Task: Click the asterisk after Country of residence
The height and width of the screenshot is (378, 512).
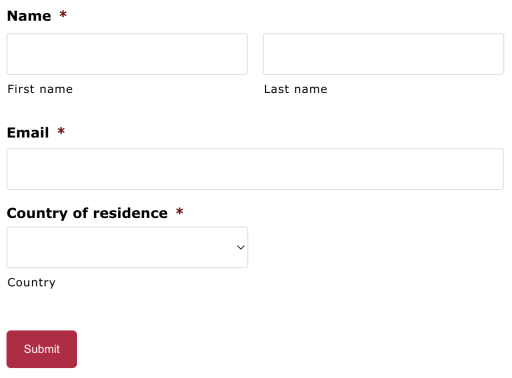Action: (x=180, y=211)
